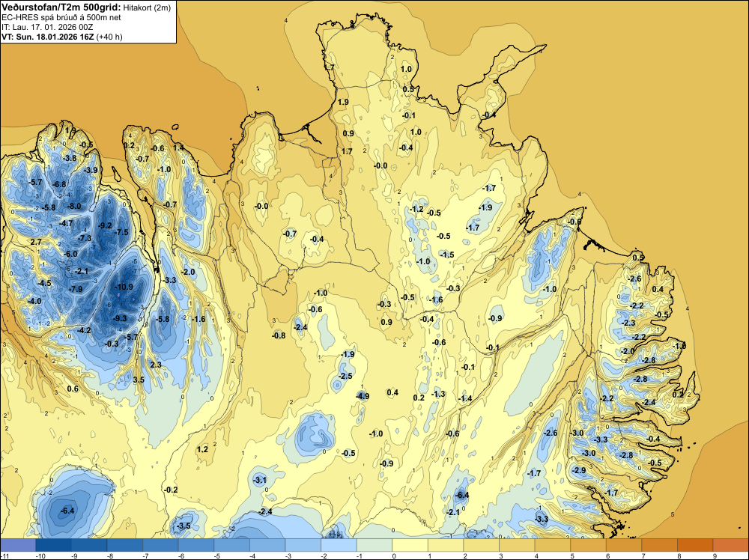Select the '0' tick label on the legend
The image size is (749, 560).
click(x=392, y=556)
